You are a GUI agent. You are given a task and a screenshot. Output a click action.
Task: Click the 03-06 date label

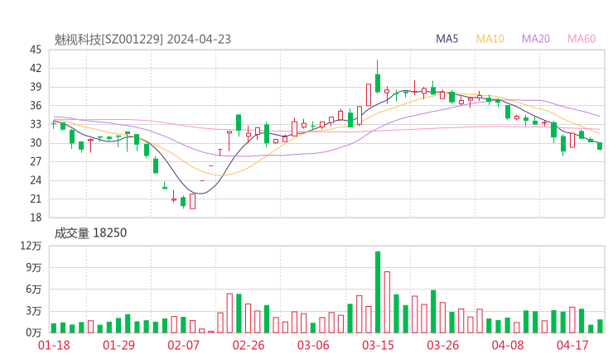[x=313, y=345]
